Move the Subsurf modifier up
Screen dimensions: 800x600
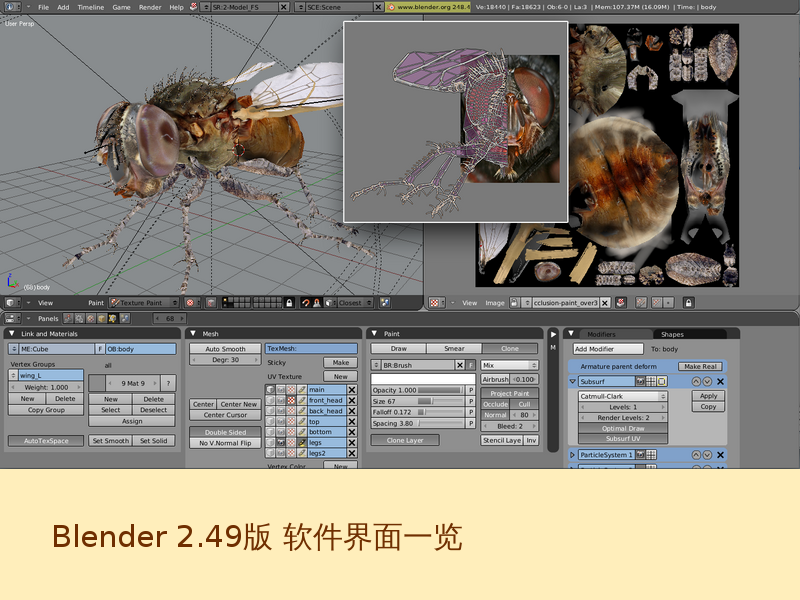coord(696,382)
